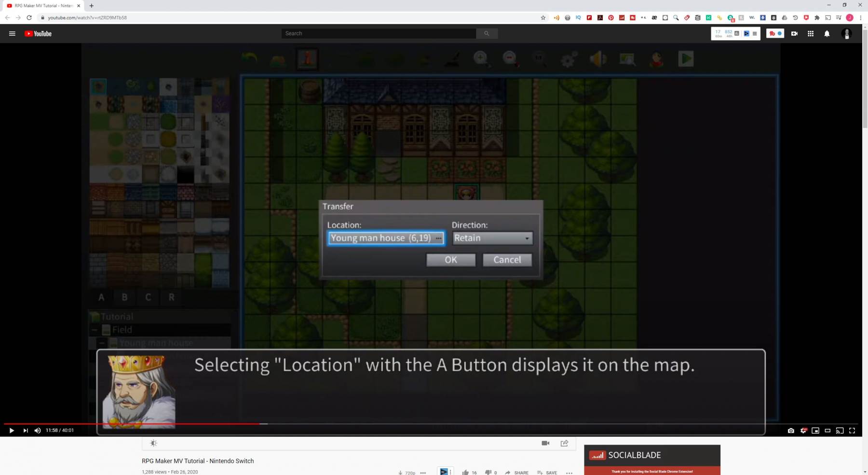Image resolution: width=868 pixels, height=475 pixels.
Task: Go to YouTube home via logo
Action: (x=38, y=34)
